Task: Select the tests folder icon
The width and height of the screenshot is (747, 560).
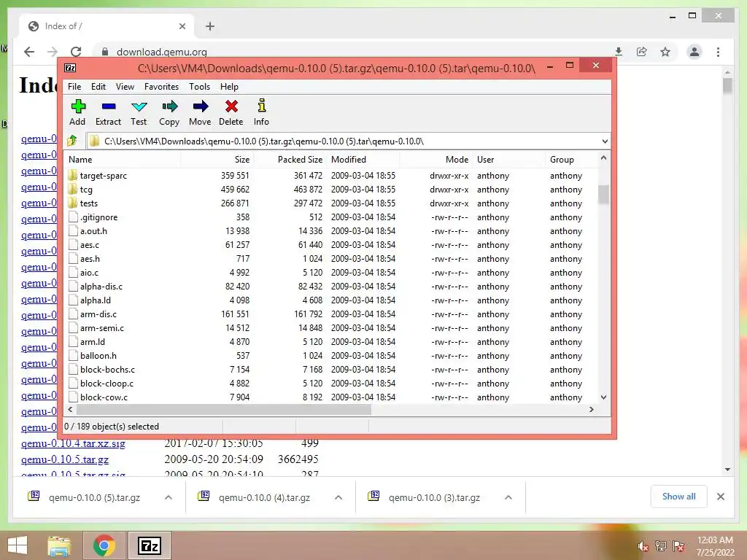Action: 73,203
